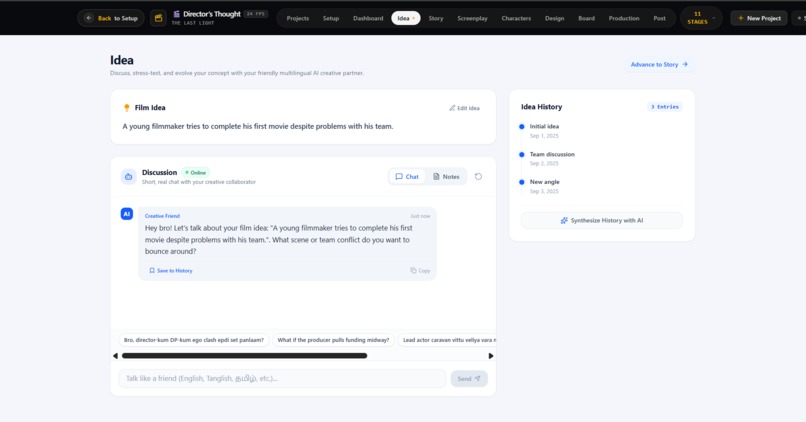Click the suggestions horizontal scrollbar thumb
This screenshot has width=806, height=422.
pos(244,356)
